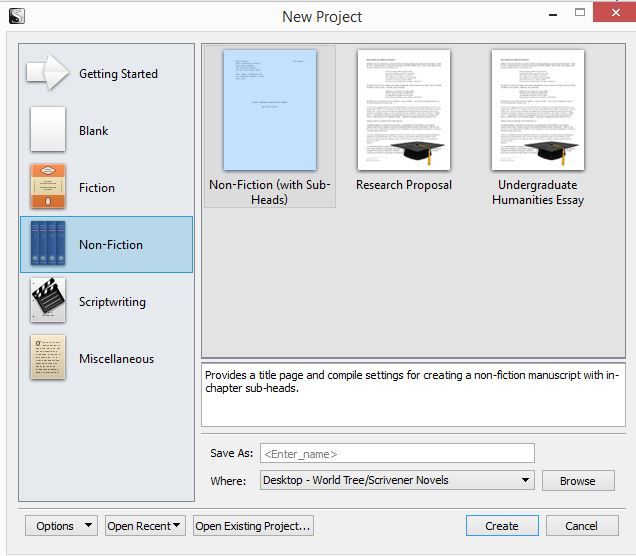Screen dimensions: 636x556
Task: Select the Research Proposal template thumbnail
Action: (x=404, y=110)
